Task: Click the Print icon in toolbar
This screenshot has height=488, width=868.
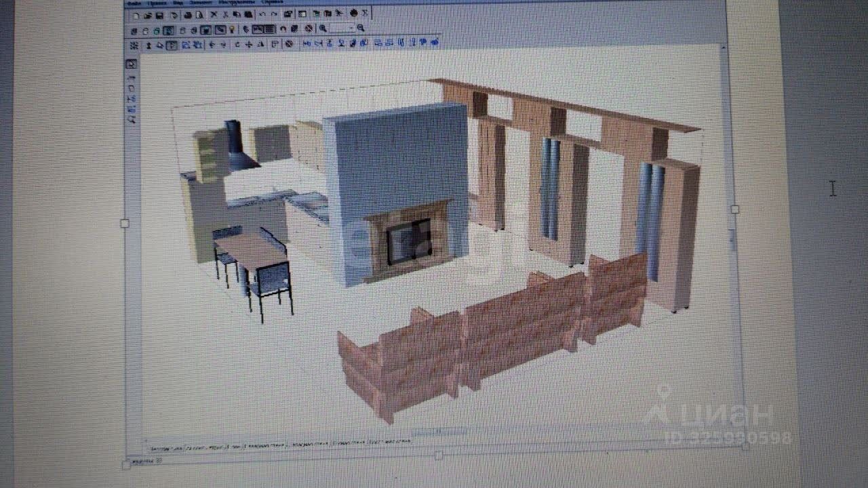Action: [x=187, y=15]
